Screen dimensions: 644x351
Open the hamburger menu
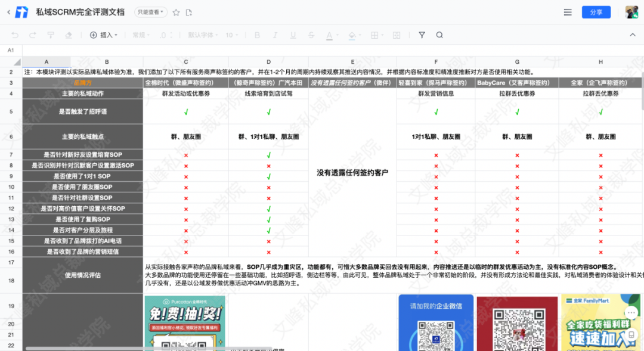pos(568,13)
